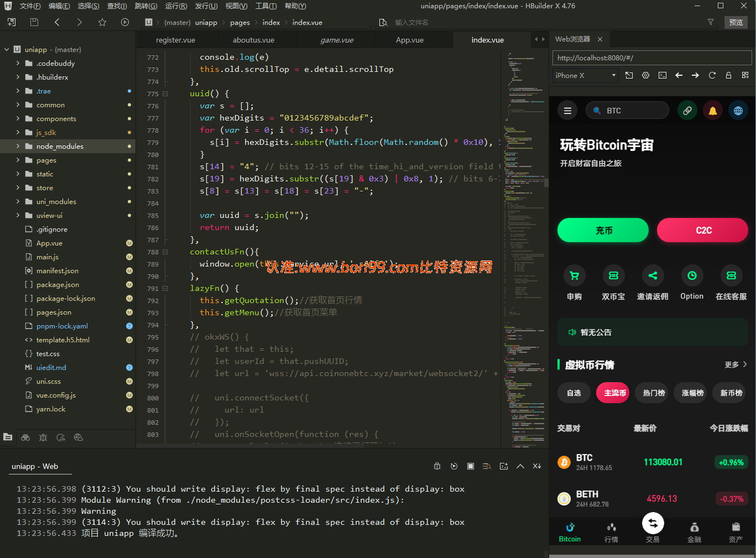Open manifest.json in the file tree
This screenshot has height=558, width=756.
click(x=57, y=270)
